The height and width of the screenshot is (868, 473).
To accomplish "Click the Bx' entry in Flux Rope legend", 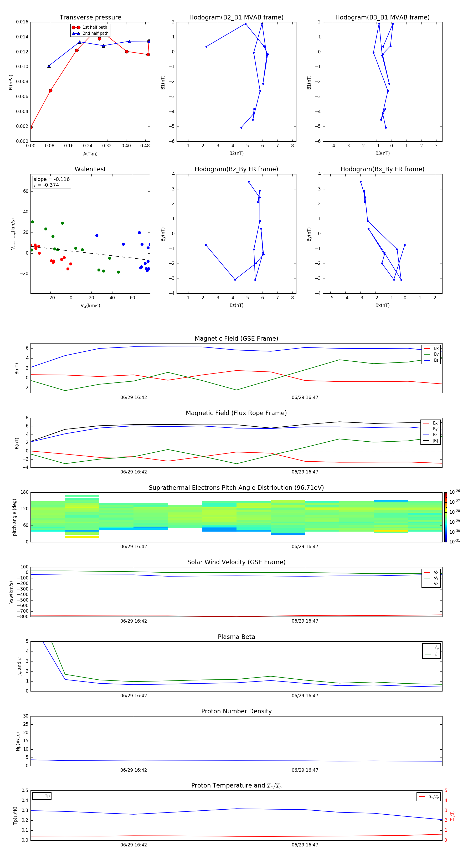I will click(431, 423).
